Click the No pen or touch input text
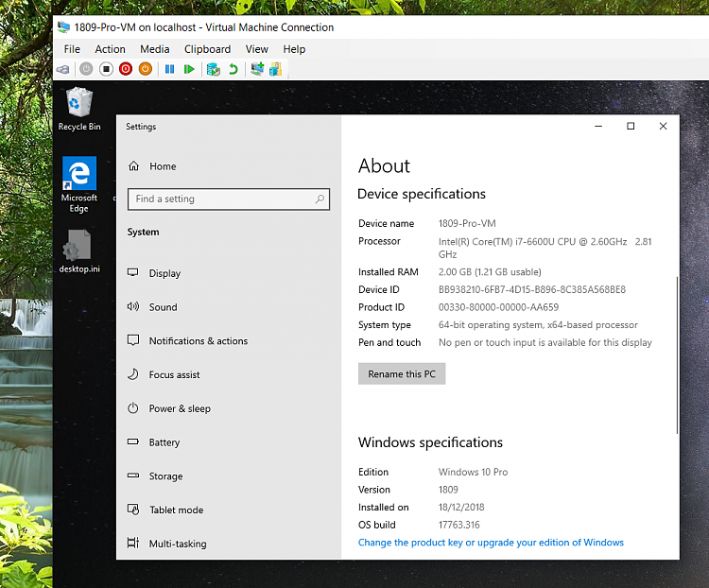Screen dimensions: 709x588 pos(545,342)
